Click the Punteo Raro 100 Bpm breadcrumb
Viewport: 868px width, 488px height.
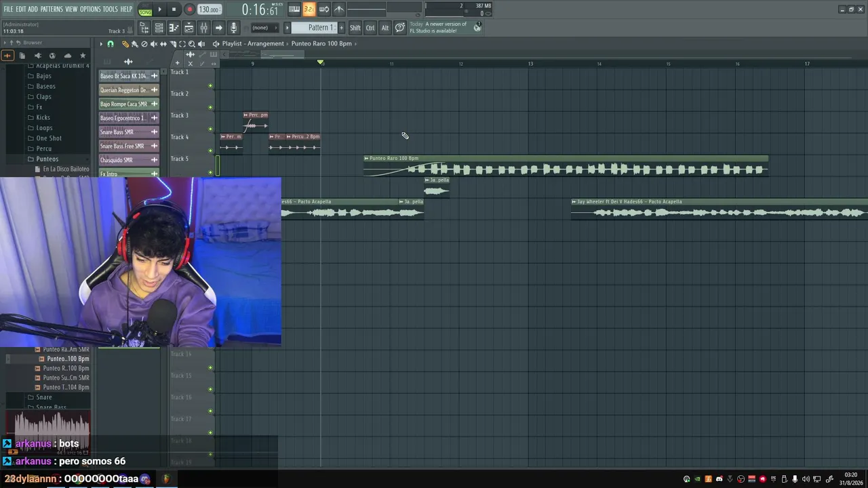tap(321, 44)
